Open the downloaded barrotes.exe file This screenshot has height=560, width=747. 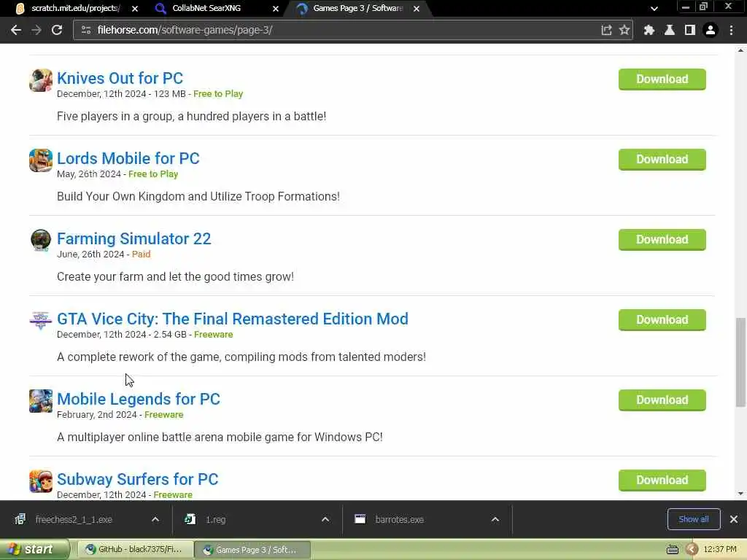399,519
